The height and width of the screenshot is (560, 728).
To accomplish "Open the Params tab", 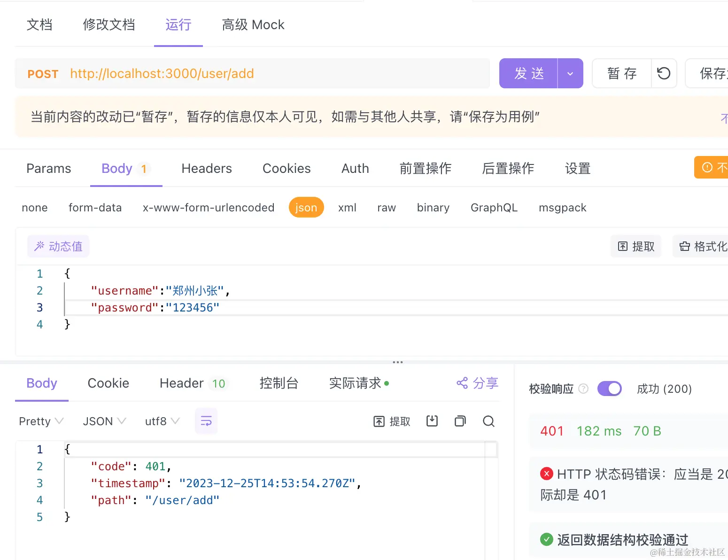I will click(49, 169).
